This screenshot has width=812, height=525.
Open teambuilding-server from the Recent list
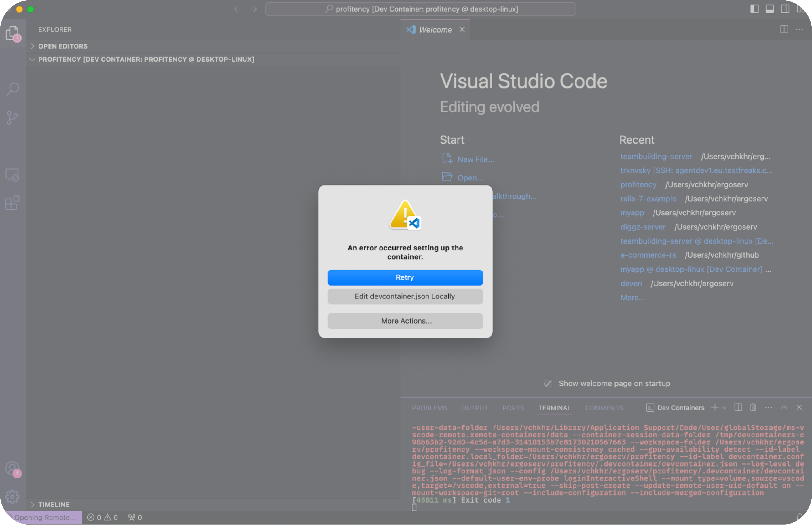pyautogui.click(x=656, y=157)
